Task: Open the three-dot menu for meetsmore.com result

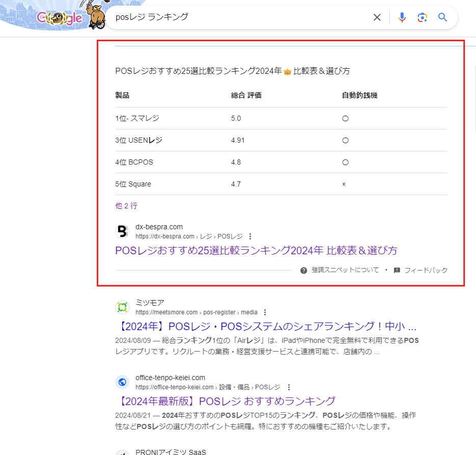Action: 265,312
